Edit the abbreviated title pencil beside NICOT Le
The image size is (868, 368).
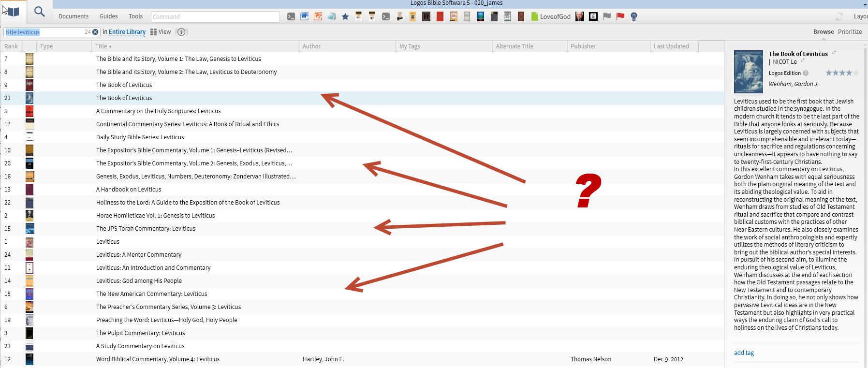click(x=803, y=61)
